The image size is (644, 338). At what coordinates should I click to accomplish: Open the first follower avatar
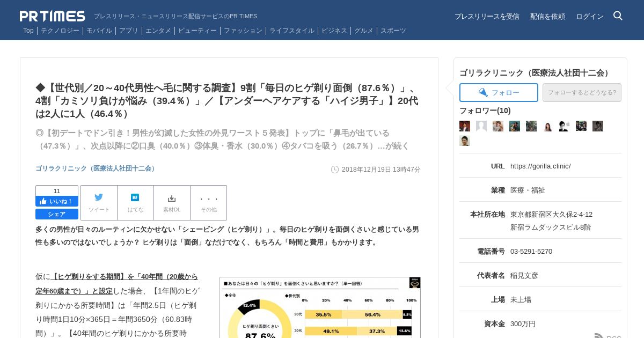[x=465, y=126]
